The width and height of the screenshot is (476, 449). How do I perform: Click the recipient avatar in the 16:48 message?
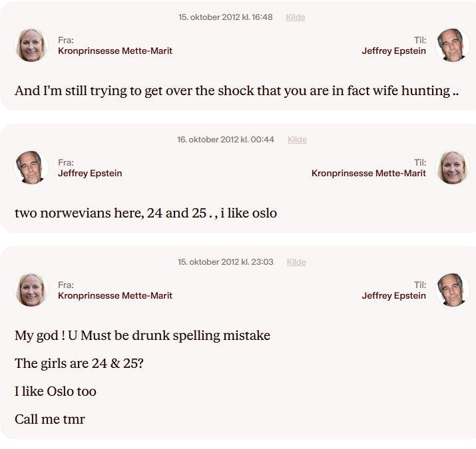[x=453, y=45]
